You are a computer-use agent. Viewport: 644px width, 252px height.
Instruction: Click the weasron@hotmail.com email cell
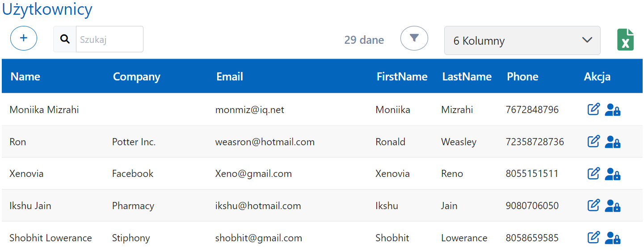coord(265,142)
